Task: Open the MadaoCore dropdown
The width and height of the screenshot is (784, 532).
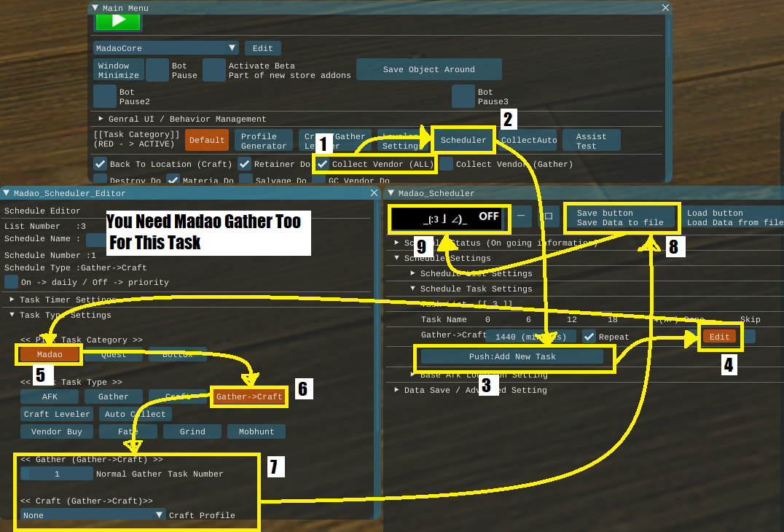Action: 166,48
